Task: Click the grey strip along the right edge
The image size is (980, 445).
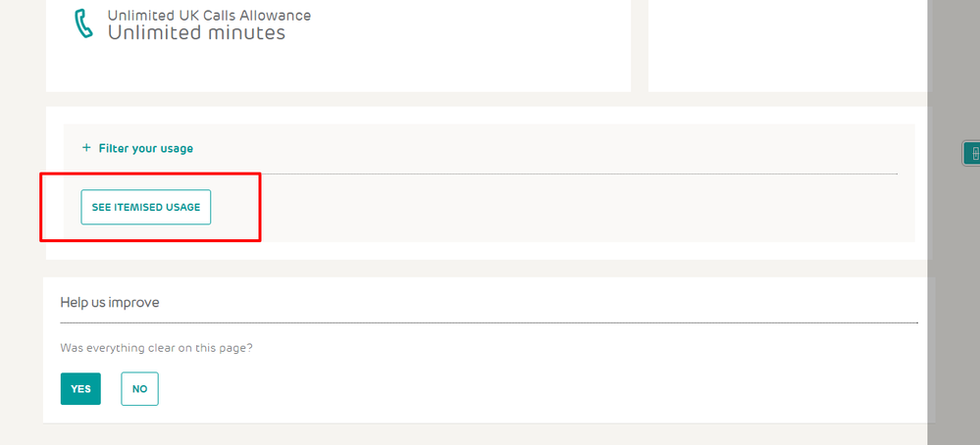Action: click(x=954, y=294)
